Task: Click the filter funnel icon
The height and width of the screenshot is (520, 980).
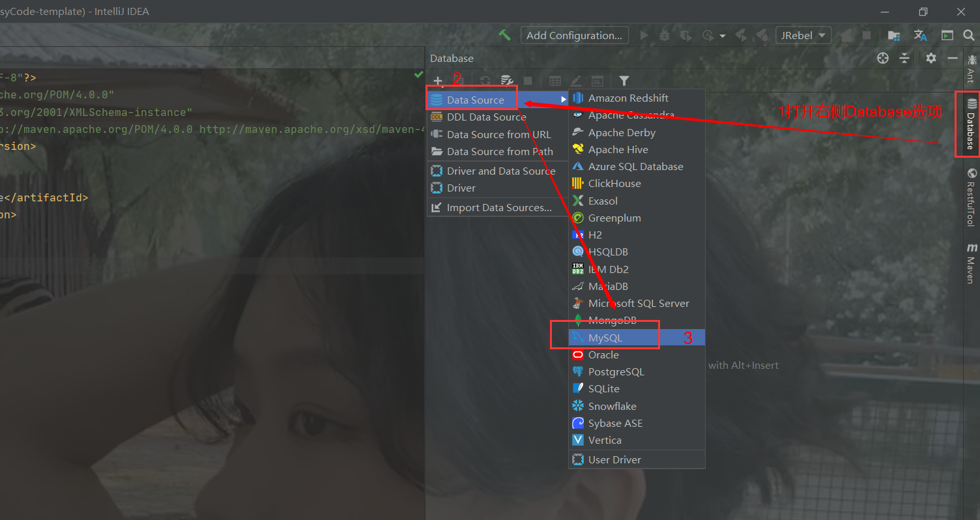Action: coord(624,81)
